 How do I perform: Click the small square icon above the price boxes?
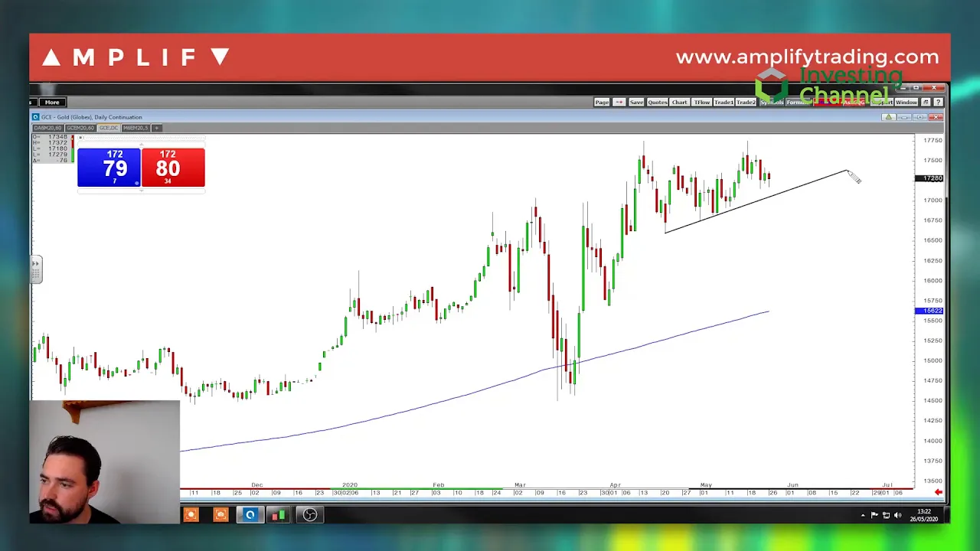(81, 138)
